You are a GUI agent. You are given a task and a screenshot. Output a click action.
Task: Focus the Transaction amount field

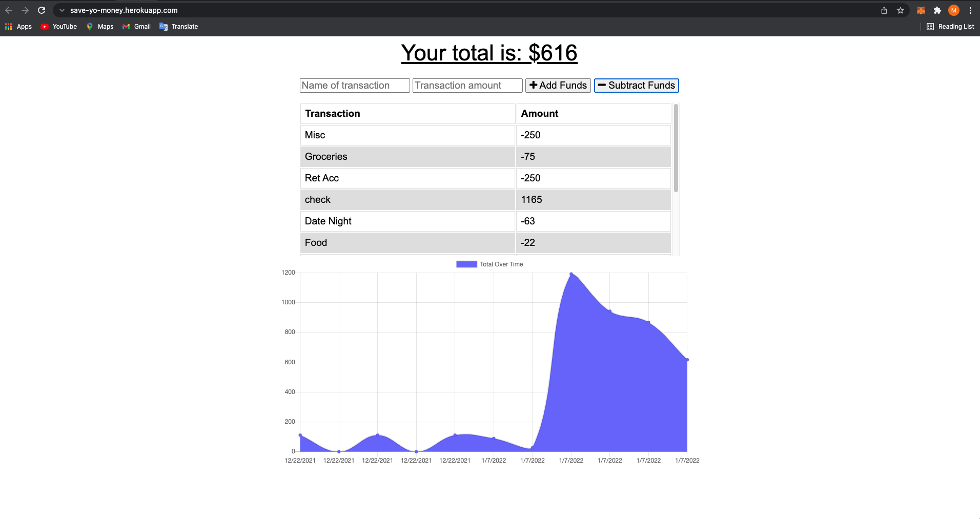[467, 86]
